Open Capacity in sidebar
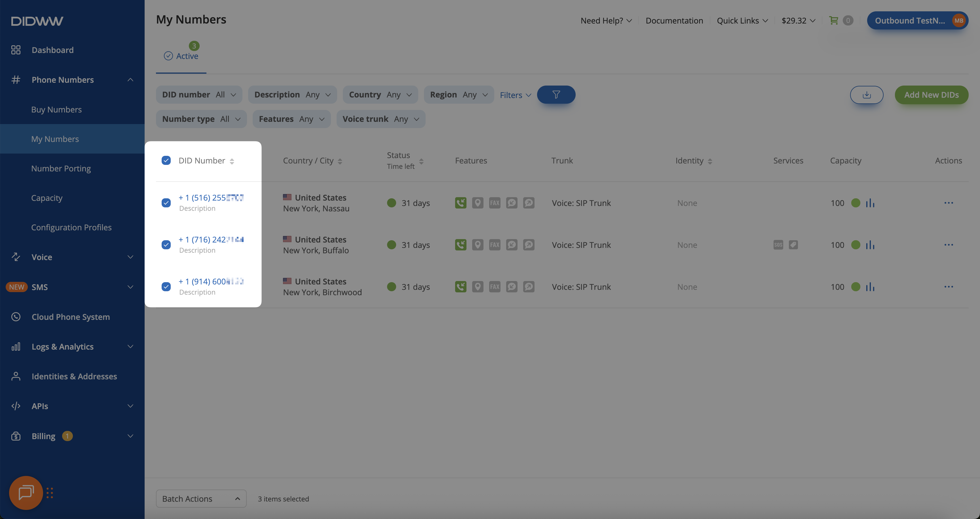The height and width of the screenshot is (519, 980). (x=47, y=198)
